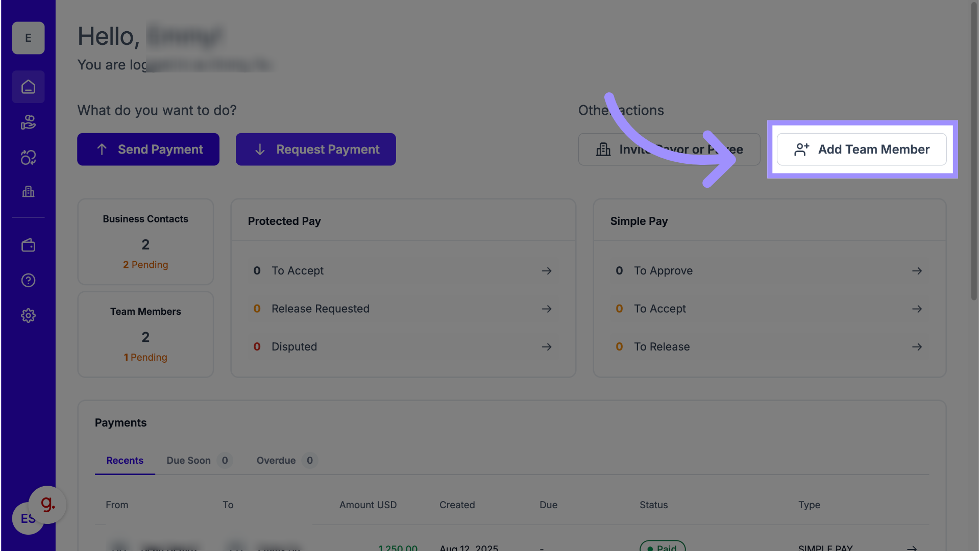Click the 'E' account avatar tile

pyautogui.click(x=28, y=38)
